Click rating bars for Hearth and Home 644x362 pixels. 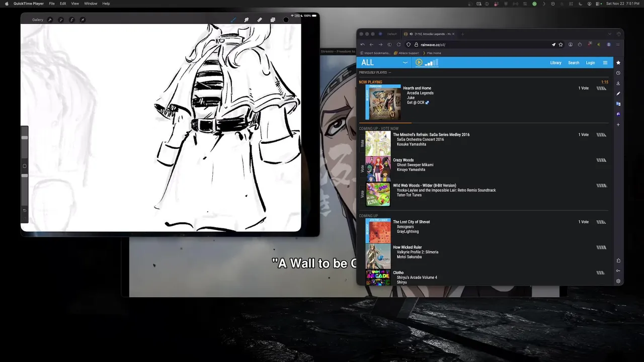[x=601, y=88]
